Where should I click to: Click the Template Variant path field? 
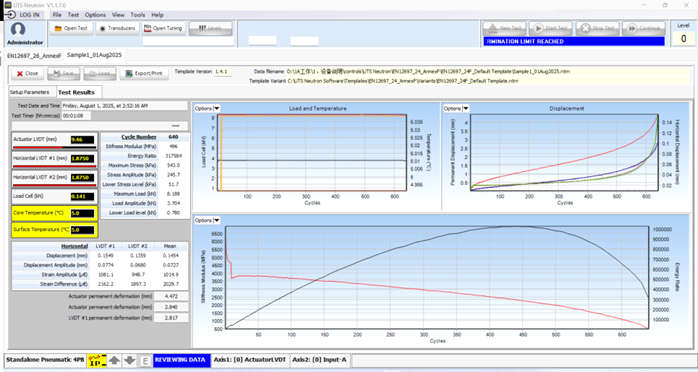pos(487,81)
